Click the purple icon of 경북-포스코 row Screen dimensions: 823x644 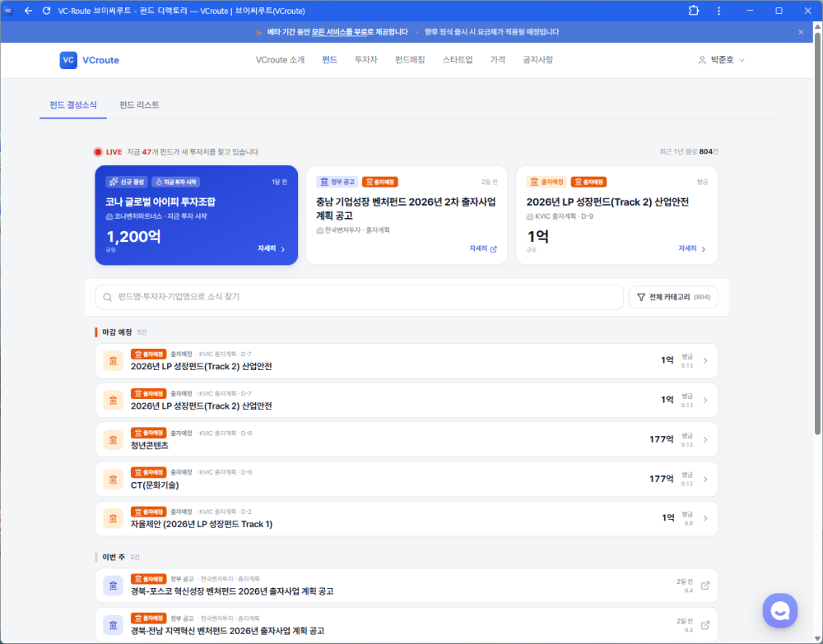click(x=113, y=586)
